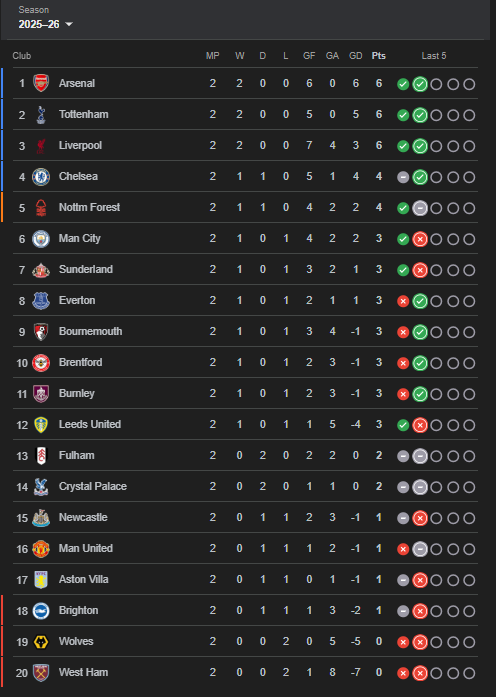Select the Chelsea badge icon

coord(41,176)
